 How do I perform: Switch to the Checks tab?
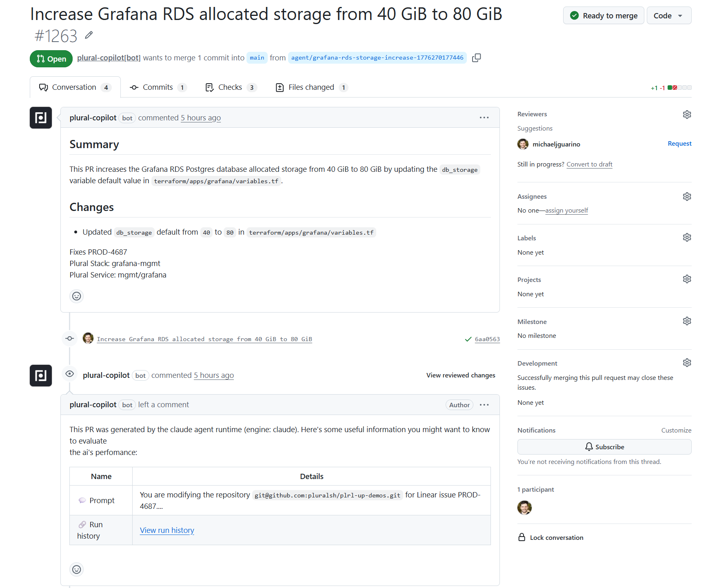pyautogui.click(x=231, y=87)
